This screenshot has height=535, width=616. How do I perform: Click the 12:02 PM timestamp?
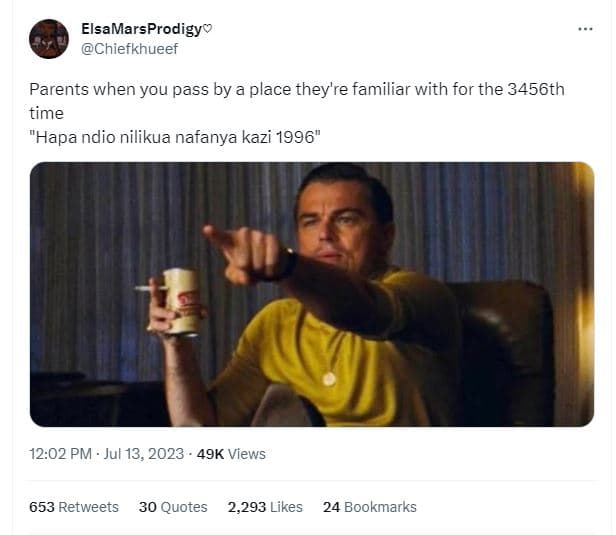[x=60, y=454]
